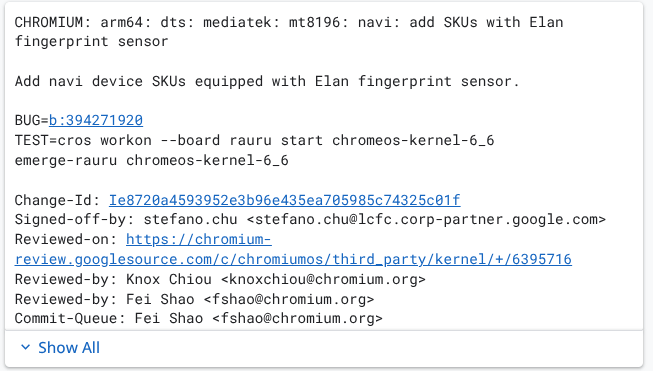This screenshot has width=653, height=371.
Task: Open the Change-Id Ie8720a45 link
Action: click(x=284, y=200)
